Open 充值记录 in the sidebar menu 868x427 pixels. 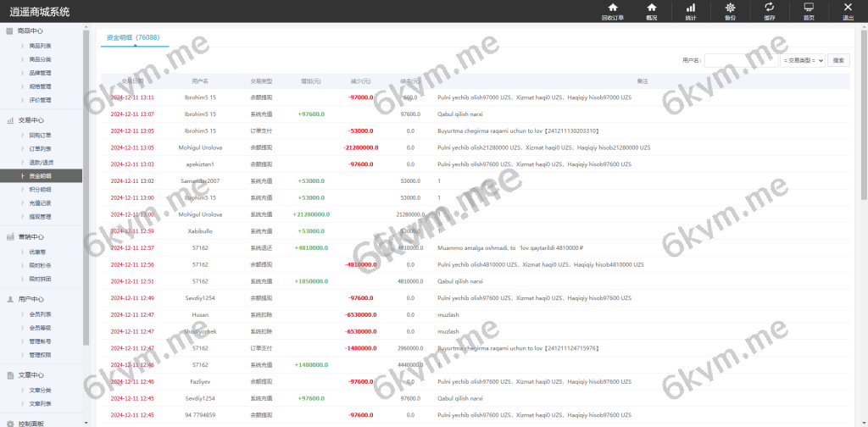[x=40, y=203]
